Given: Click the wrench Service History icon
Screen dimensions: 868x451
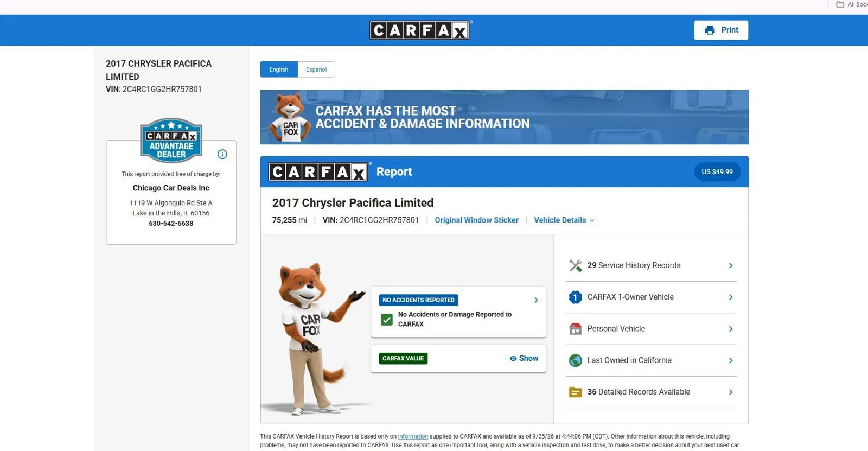Looking at the screenshot, I should (576, 265).
